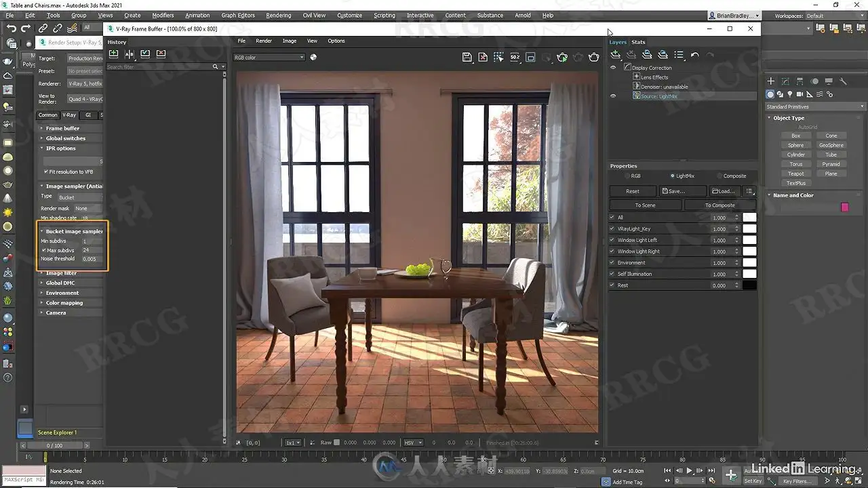Click the Undo arrow in the main toolbar
Image resolution: width=868 pixels, height=488 pixels.
[x=12, y=28]
